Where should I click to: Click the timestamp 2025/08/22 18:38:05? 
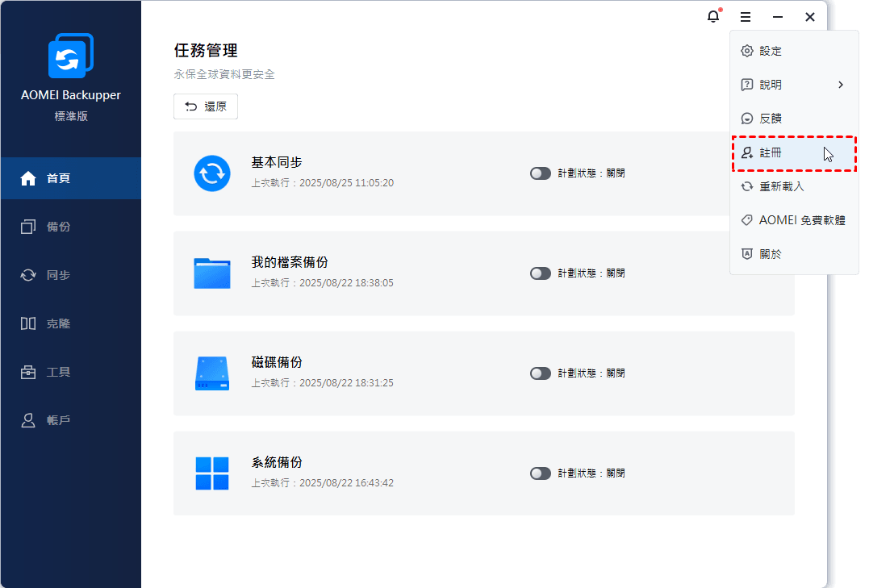(346, 282)
